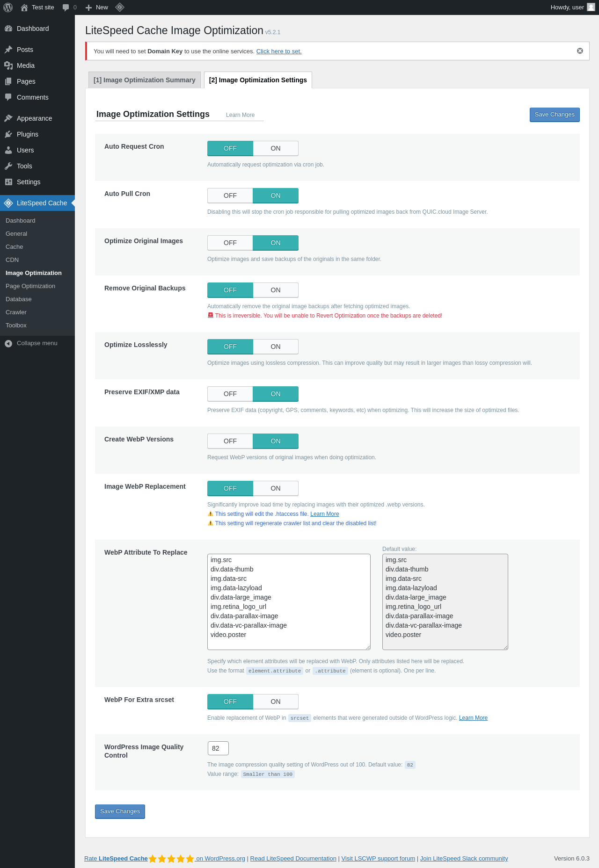Click inside WebP Attribute To Replace textarea

289,602
